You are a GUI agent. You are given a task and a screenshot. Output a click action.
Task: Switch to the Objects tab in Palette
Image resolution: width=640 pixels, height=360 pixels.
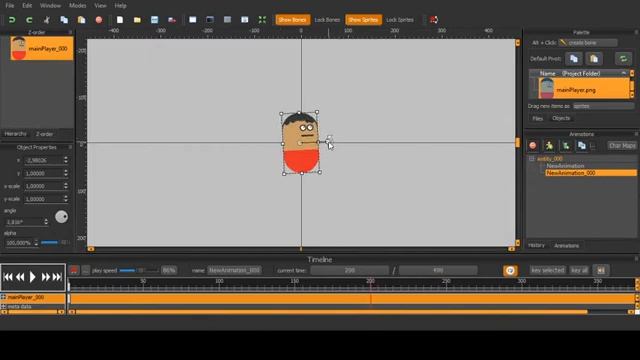click(x=561, y=118)
